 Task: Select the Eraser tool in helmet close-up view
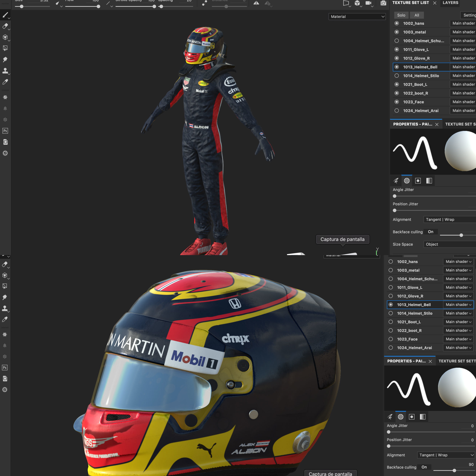[x=5, y=264]
